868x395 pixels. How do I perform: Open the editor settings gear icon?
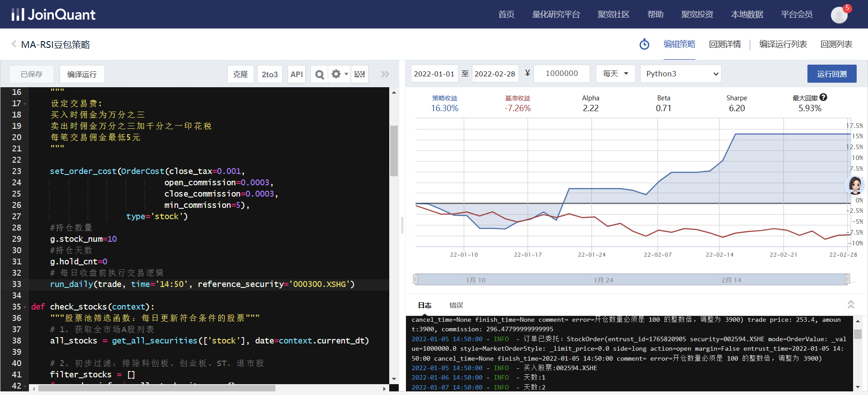(x=336, y=74)
